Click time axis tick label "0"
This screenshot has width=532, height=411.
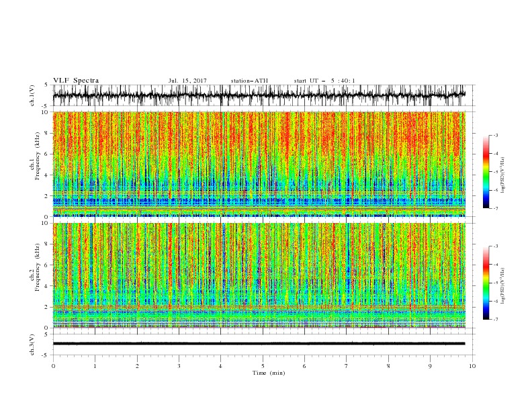(53, 366)
